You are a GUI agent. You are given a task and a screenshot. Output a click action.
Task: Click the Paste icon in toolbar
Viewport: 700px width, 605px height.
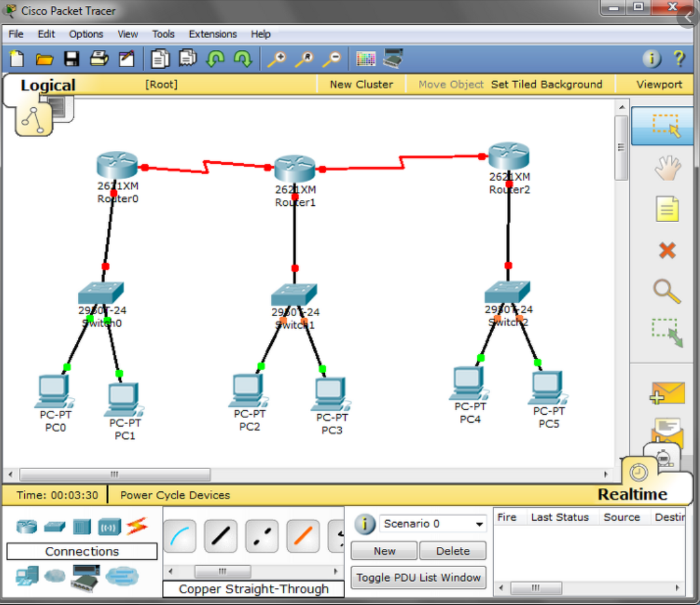click(x=188, y=58)
